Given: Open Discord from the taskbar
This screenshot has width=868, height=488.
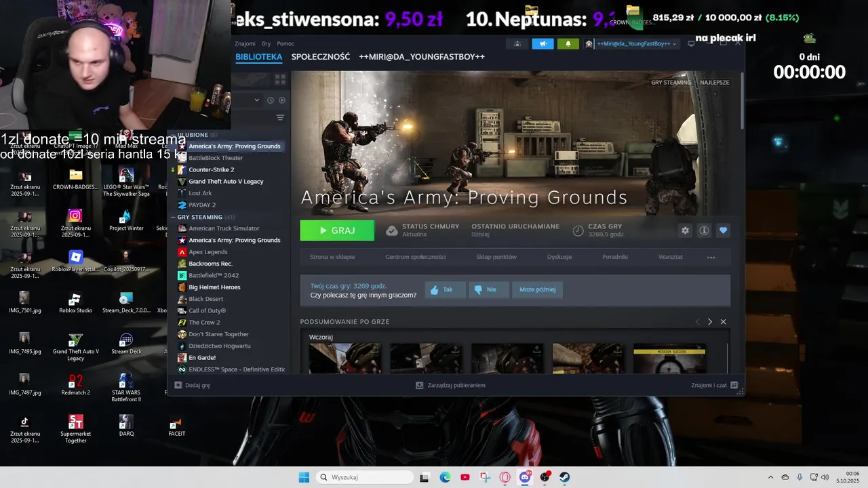Looking at the screenshot, I should click(525, 477).
